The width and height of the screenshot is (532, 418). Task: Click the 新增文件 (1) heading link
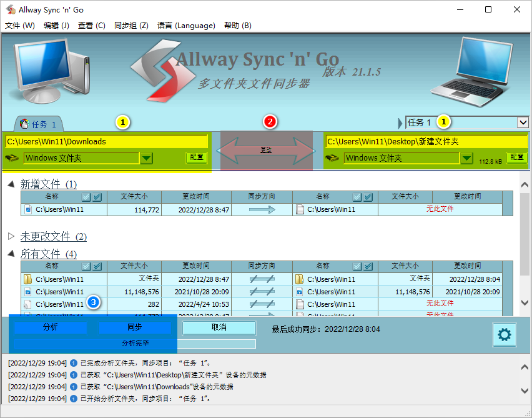click(49, 184)
